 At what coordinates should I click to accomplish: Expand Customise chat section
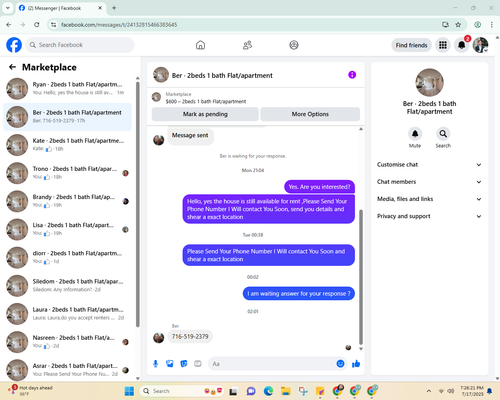[x=429, y=165]
